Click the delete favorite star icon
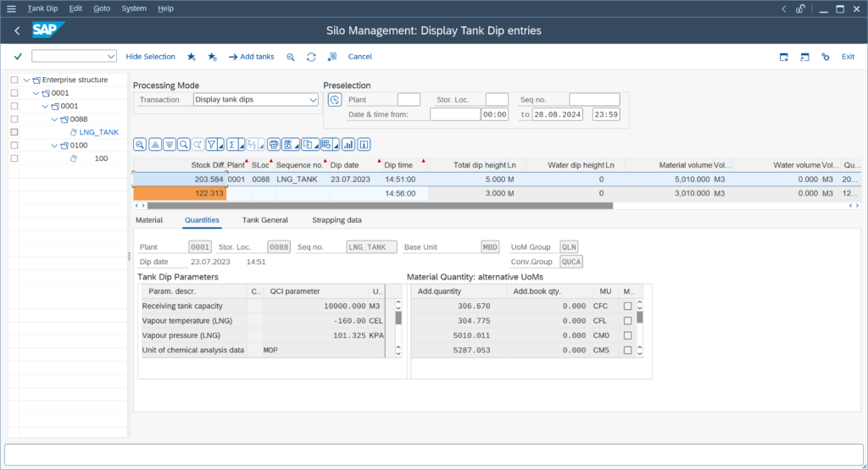This screenshot has height=470, width=868. (213, 57)
